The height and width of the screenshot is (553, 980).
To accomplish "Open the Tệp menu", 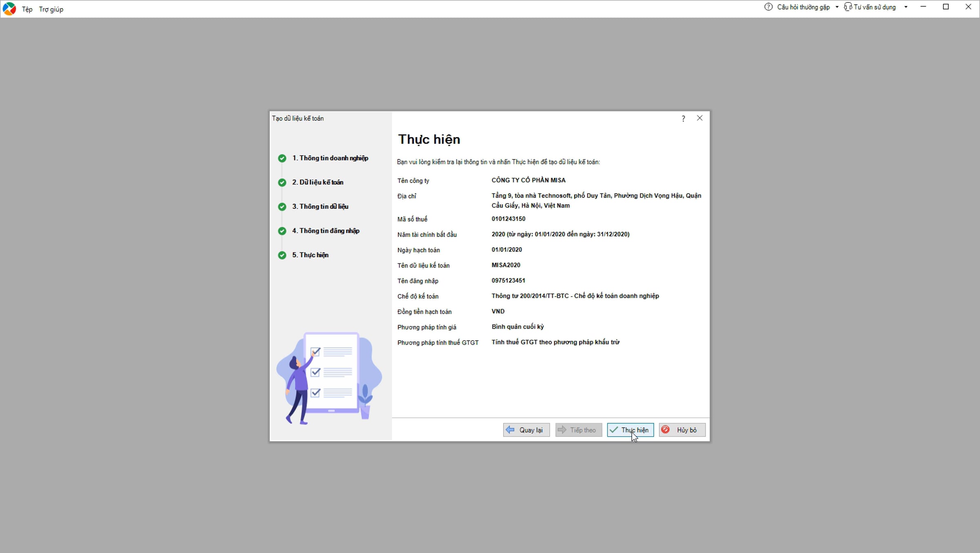I will point(27,9).
